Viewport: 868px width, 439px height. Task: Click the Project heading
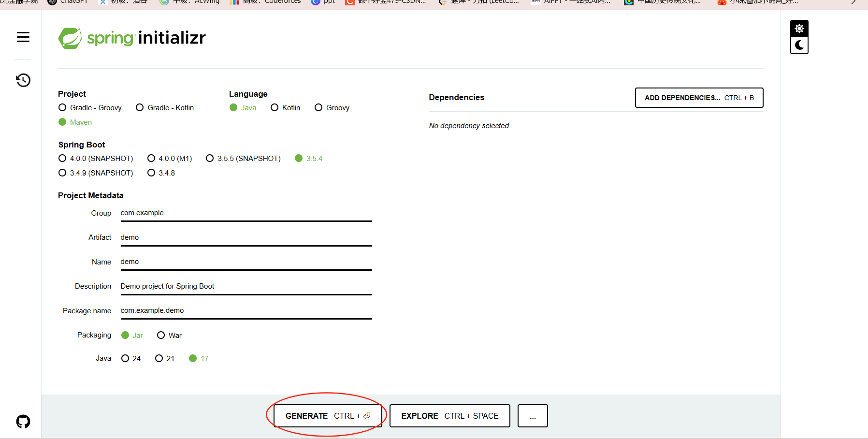coord(72,94)
